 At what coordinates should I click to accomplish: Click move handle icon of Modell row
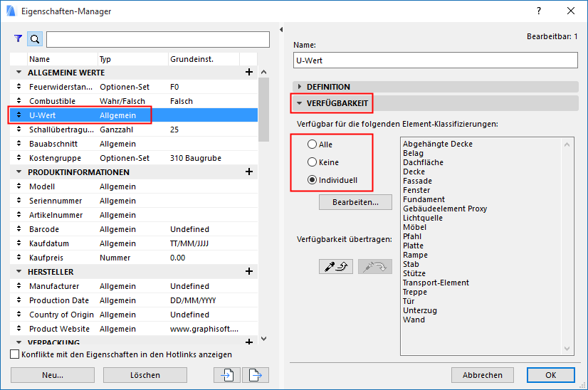click(x=19, y=186)
